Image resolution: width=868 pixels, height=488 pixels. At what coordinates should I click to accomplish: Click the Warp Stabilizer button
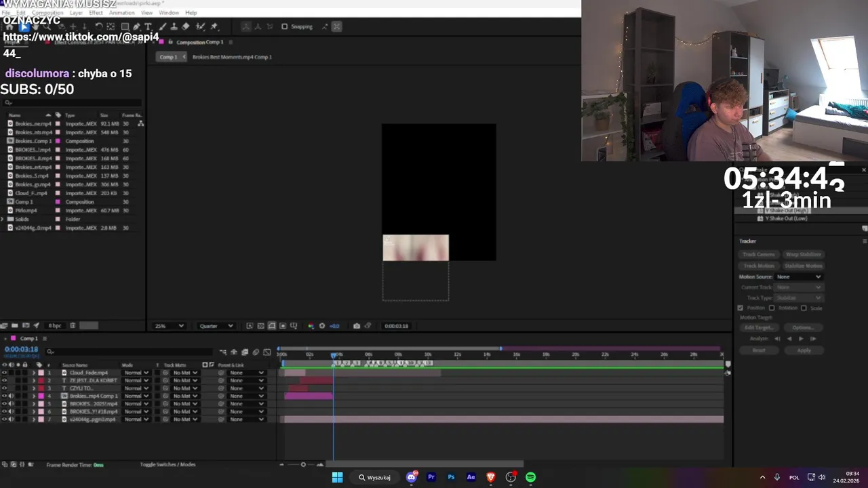coord(803,254)
